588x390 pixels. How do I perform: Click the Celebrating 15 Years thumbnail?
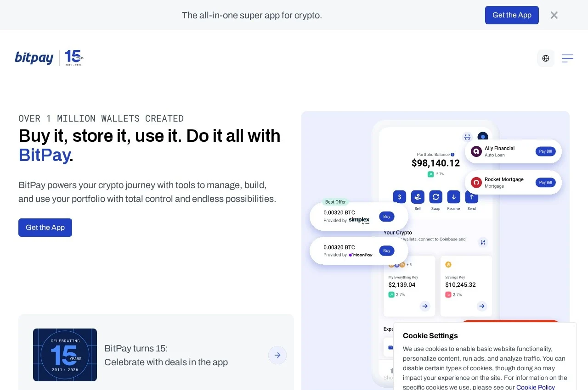tap(65, 355)
